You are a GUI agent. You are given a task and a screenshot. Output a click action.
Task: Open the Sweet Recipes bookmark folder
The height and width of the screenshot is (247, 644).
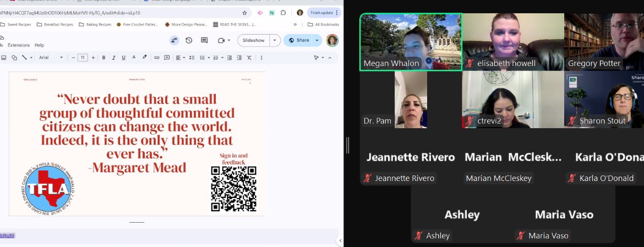click(x=15, y=25)
